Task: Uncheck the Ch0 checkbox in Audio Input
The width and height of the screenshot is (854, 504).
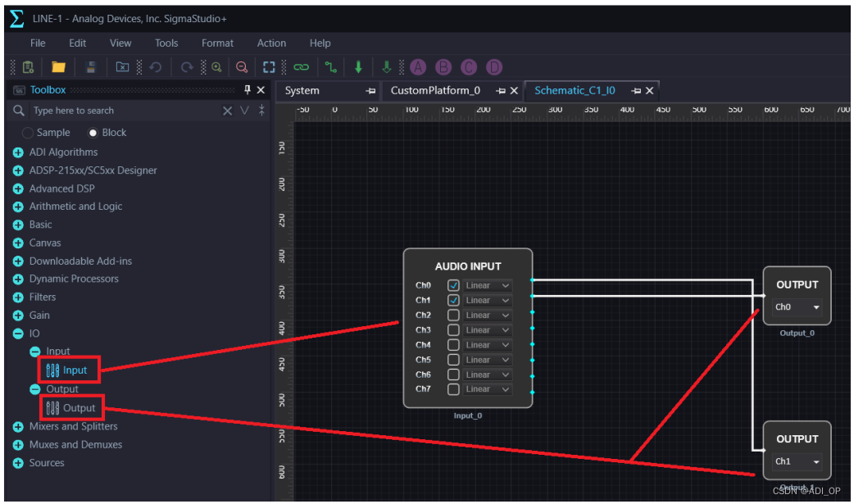Action: pos(453,285)
